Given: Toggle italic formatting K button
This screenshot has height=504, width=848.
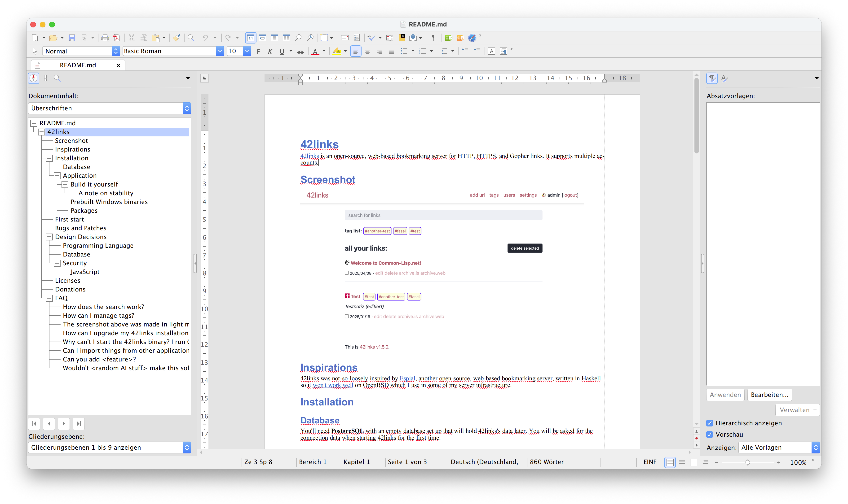Looking at the screenshot, I should tap(270, 51).
